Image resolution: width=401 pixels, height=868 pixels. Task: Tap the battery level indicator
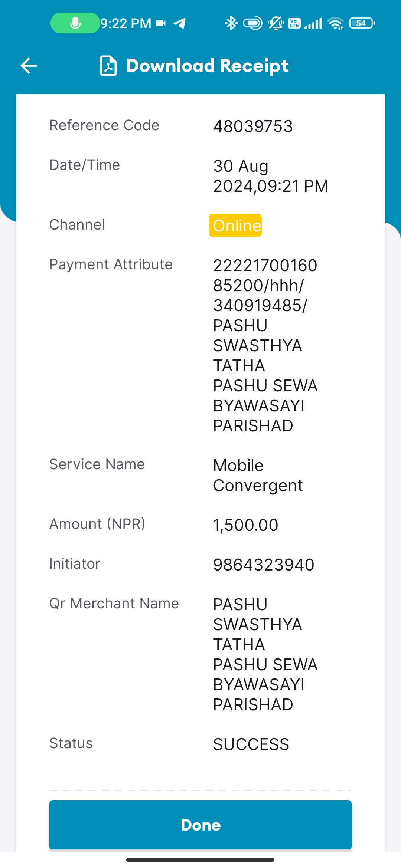[362, 23]
